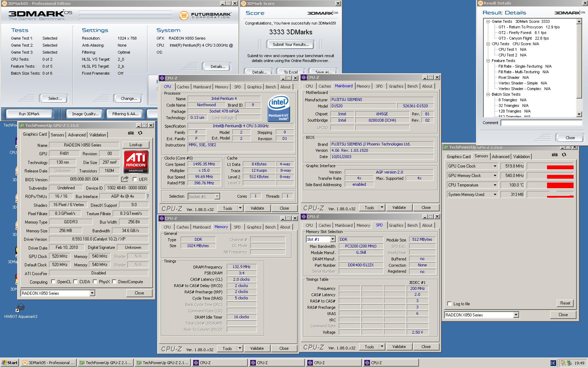Screen dimensions: 588x368
Task: Click Lookup button in GPU-Z
Action: click(x=136, y=145)
